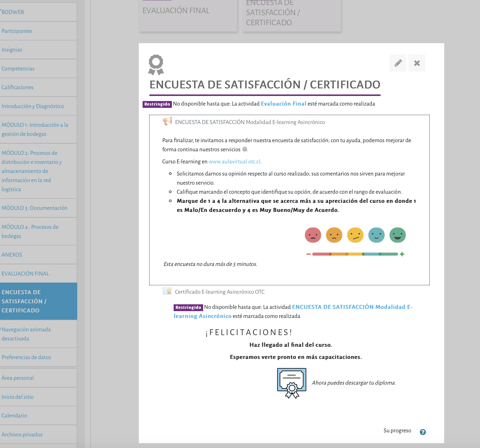Toggle Navegación animada desactivada setting

point(26,334)
